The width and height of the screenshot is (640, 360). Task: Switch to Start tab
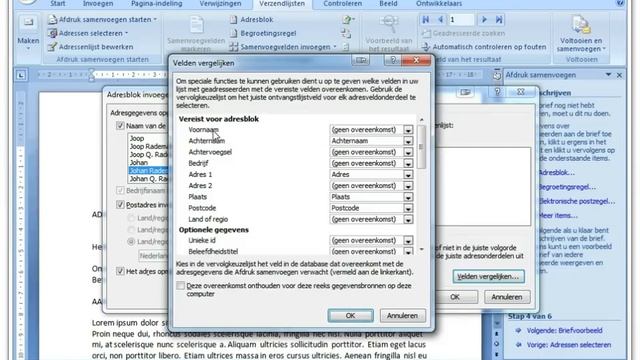[58, 4]
